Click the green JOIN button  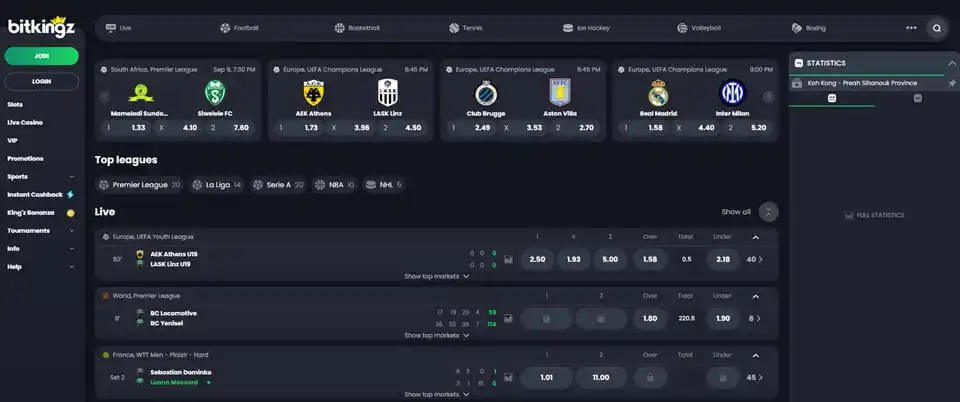point(42,56)
